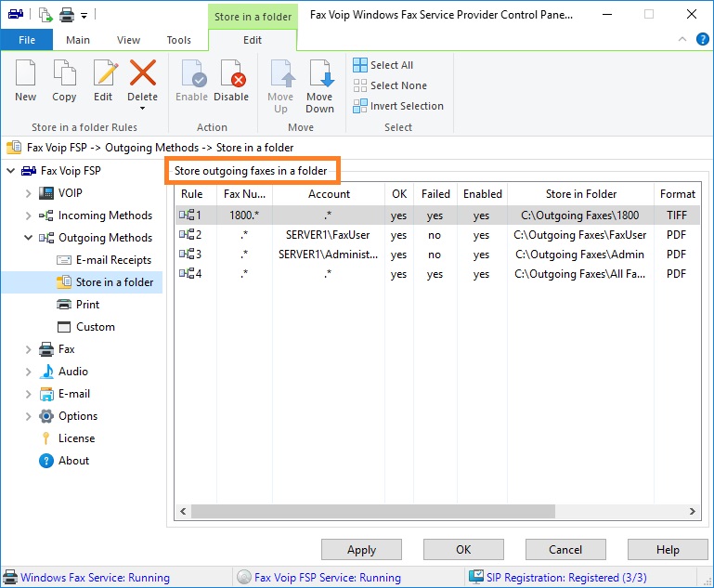Click the fax app icon in title bar
The height and width of the screenshot is (588, 714).
(x=16, y=14)
